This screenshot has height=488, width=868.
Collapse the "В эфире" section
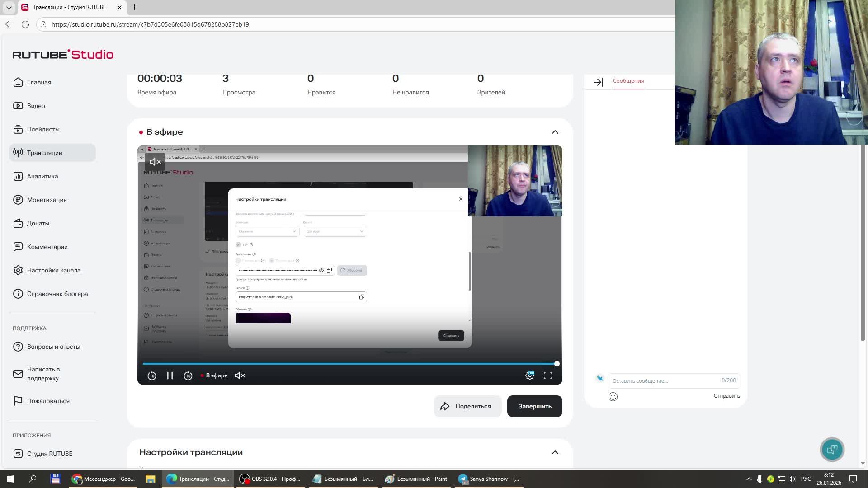tap(555, 132)
